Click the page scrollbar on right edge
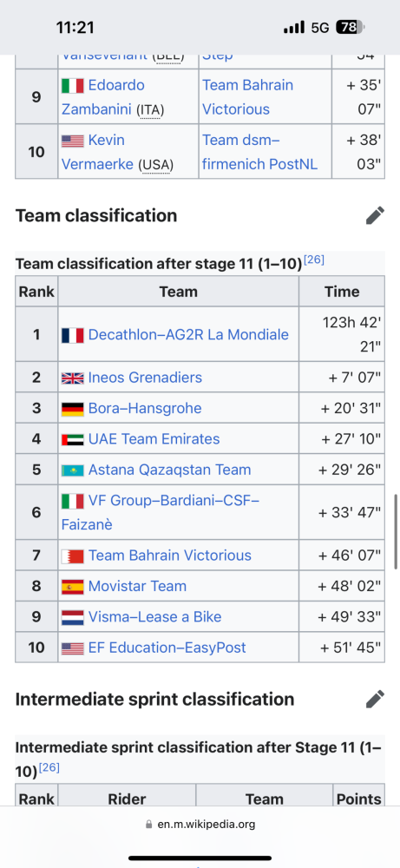The width and height of the screenshot is (400, 868). [x=396, y=531]
